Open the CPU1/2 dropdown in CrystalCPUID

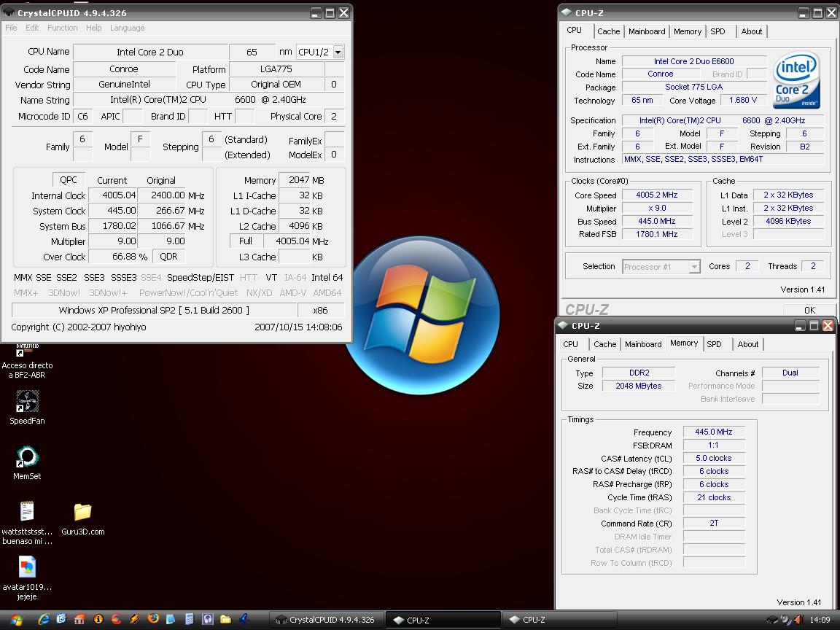[x=338, y=52]
